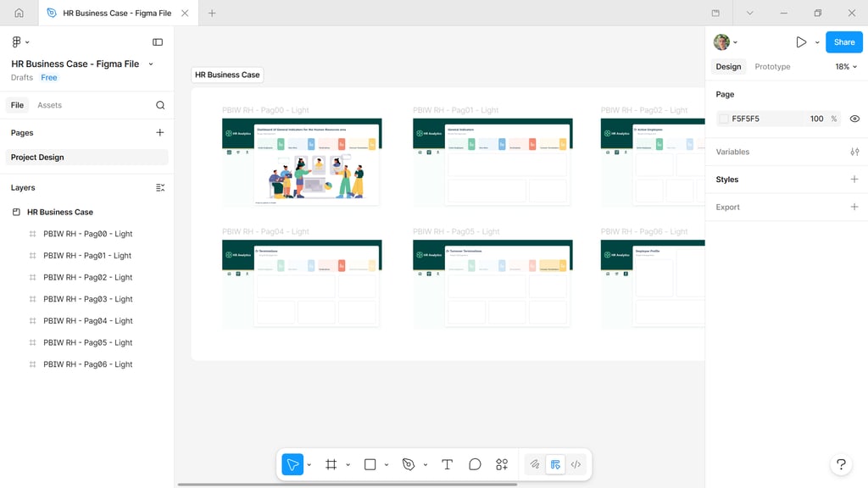Open the zoom percentage dropdown
This screenshot has width=868, height=488.
pos(845,66)
